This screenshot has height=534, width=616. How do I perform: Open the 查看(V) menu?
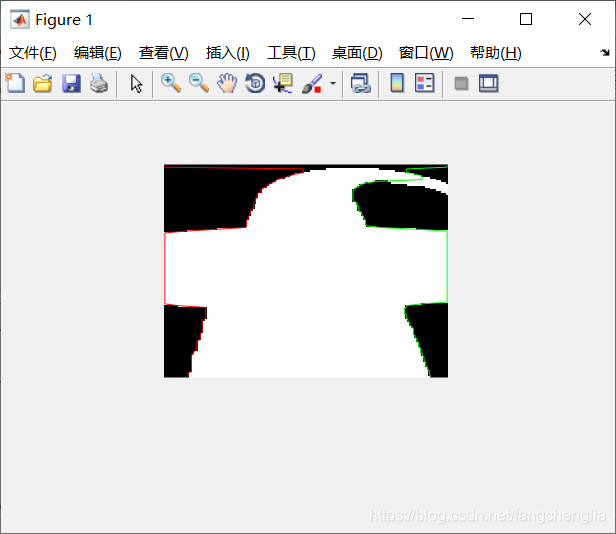coord(163,53)
